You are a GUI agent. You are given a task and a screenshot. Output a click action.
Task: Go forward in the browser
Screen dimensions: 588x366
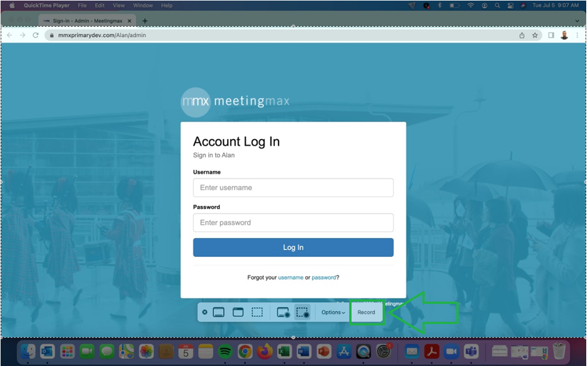point(22,35)
